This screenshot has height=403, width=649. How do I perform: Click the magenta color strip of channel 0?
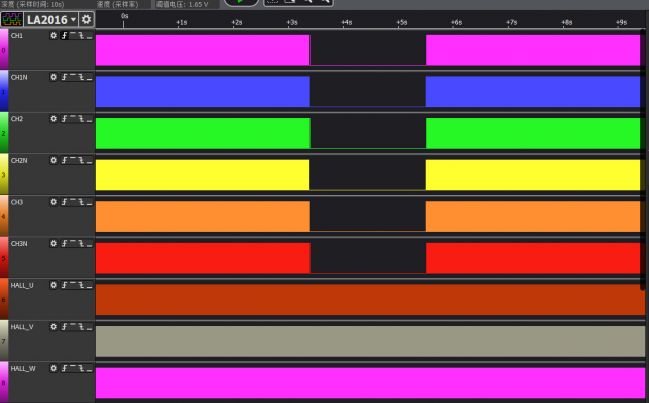(x=4, y=50)
